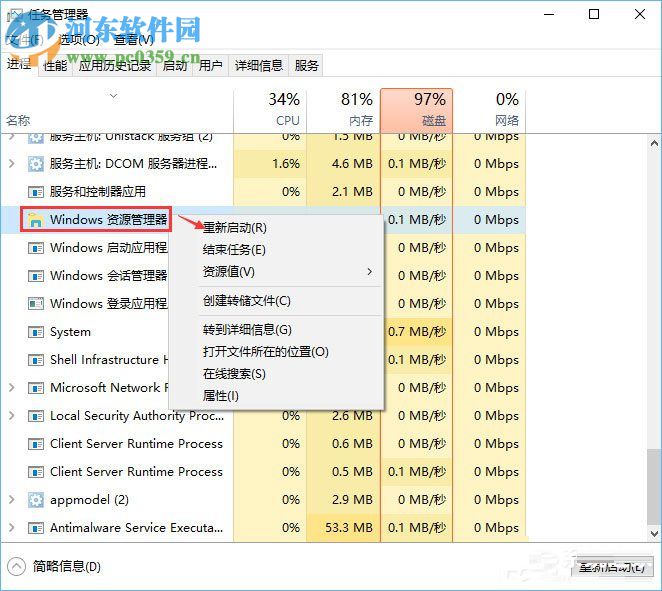Select the System process name
Image resolution: width=662 pixels, height=591 pixels.
(70, 332)
